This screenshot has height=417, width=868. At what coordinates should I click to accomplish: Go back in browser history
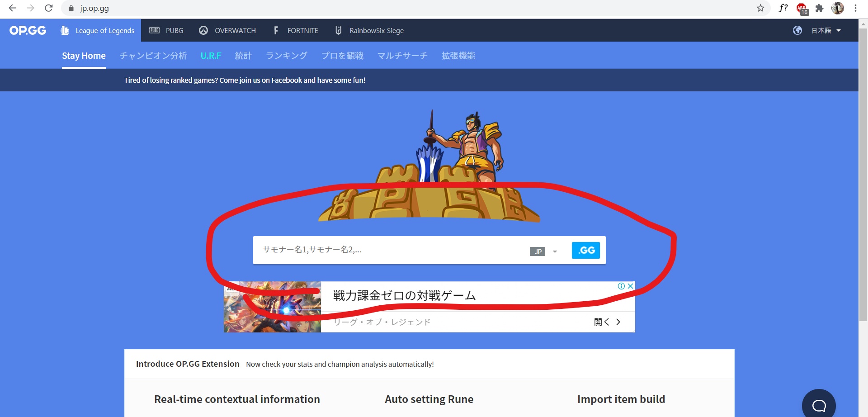click(12, 8)
